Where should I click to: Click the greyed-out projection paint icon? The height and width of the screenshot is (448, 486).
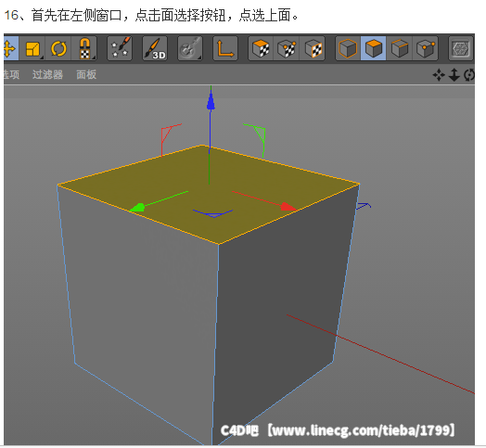click(190, 48)
